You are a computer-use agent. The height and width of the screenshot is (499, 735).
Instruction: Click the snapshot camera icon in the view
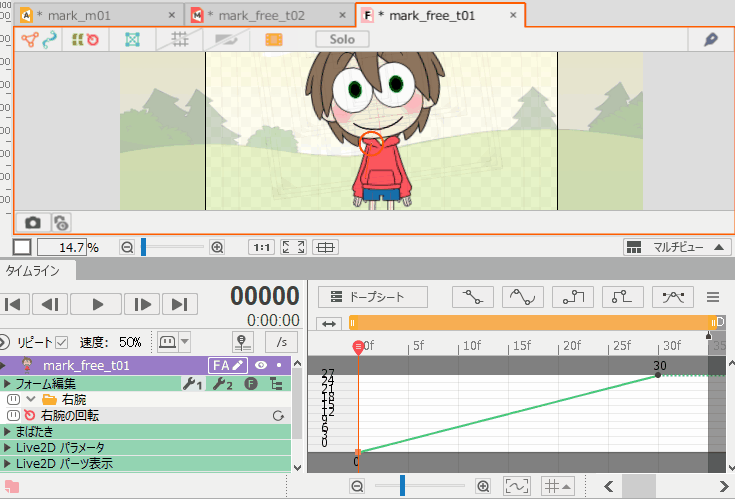pos(33,222)
